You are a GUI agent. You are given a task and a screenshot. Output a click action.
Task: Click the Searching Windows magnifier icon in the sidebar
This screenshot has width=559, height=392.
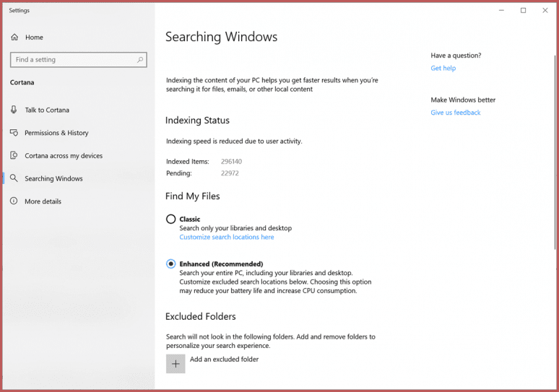point(14,178)
